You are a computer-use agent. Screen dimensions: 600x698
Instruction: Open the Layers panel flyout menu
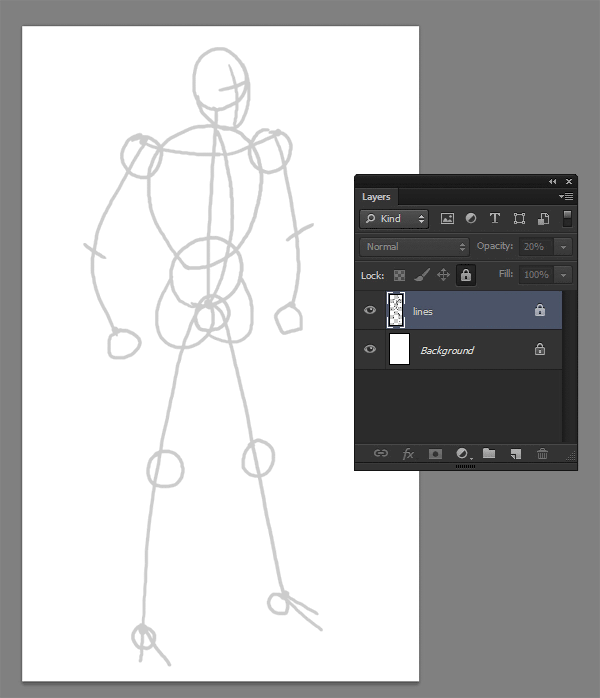(x=567, y=197)
